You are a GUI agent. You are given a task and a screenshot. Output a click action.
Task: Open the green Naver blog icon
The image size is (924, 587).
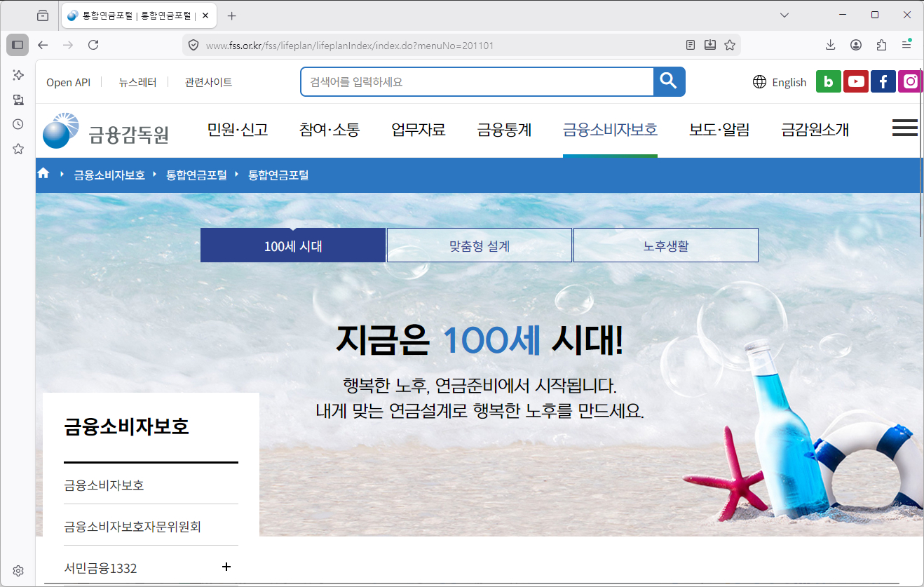point(828,81)
